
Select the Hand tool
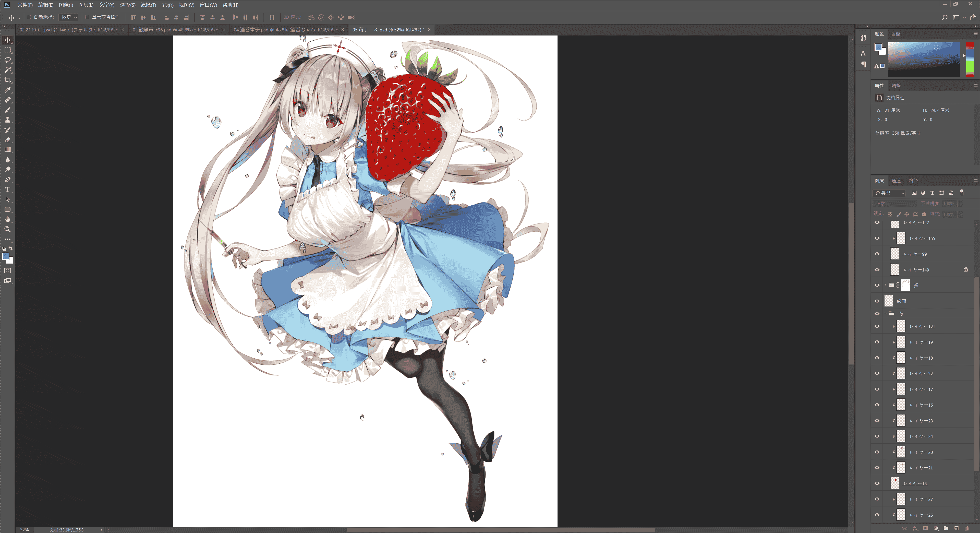(x=8, y=219)
